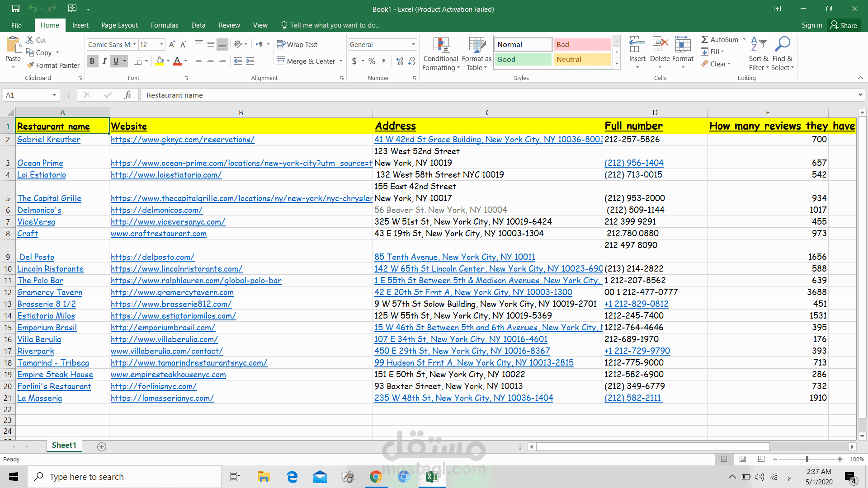The height and width of the screenshot is (488, 868).
Task: Switch to the Review tab
Action: pos(229,25)
